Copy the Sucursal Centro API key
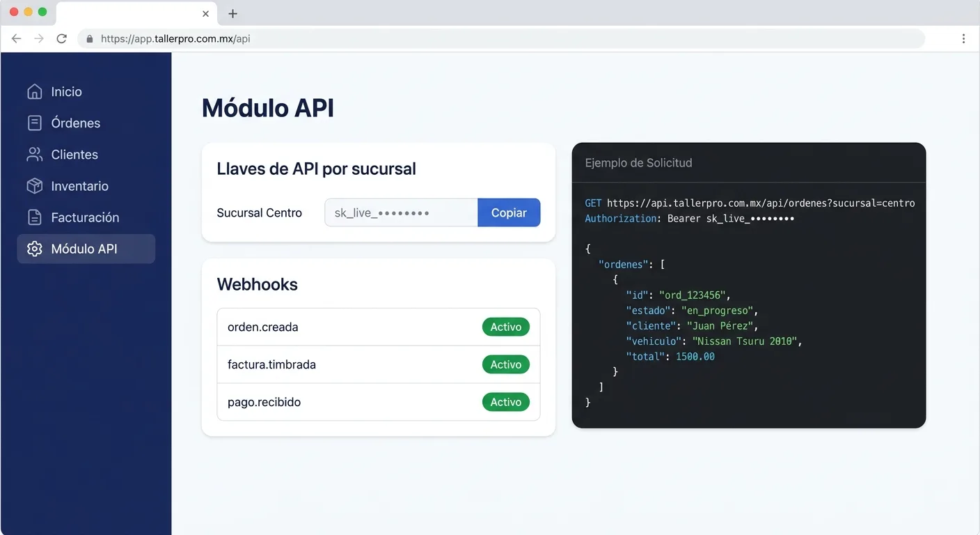980x535 pixels. [509, 212]
